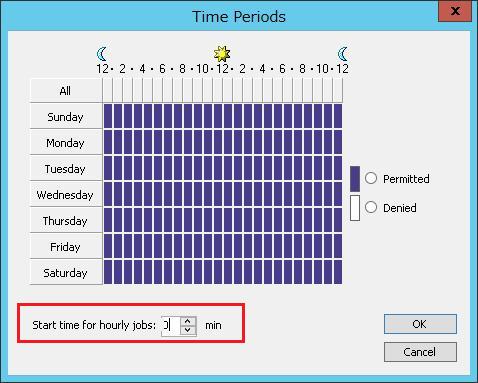This screenshot has width=478, height=383.
Task: Click the OK button
Action: click(420, 324)
